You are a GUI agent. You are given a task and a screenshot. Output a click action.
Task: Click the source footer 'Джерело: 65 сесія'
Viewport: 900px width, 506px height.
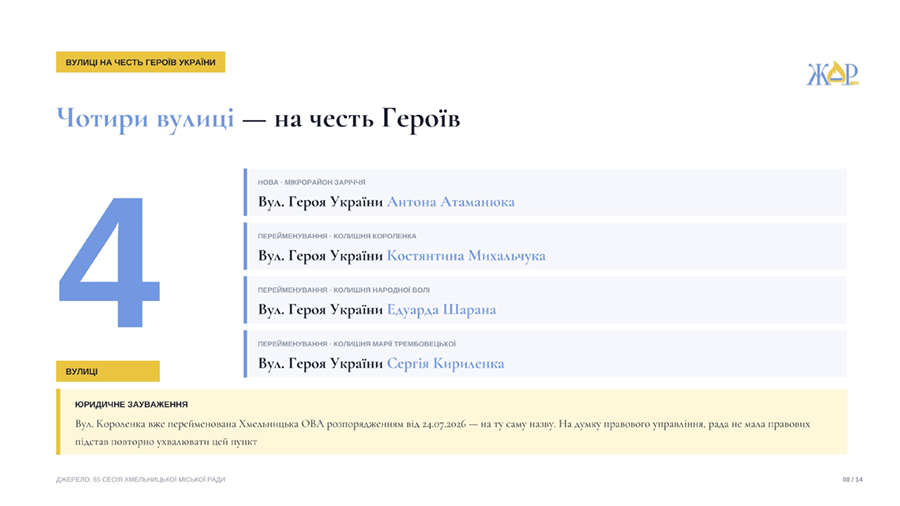[141, 480]
